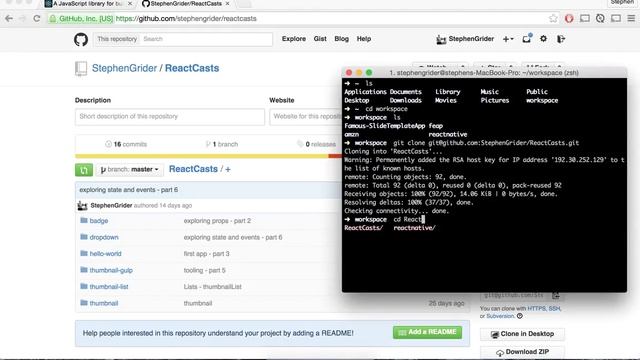This screenshot has width=640, height=360.
Task: Open the Help menu item
Action: [364, 39]
